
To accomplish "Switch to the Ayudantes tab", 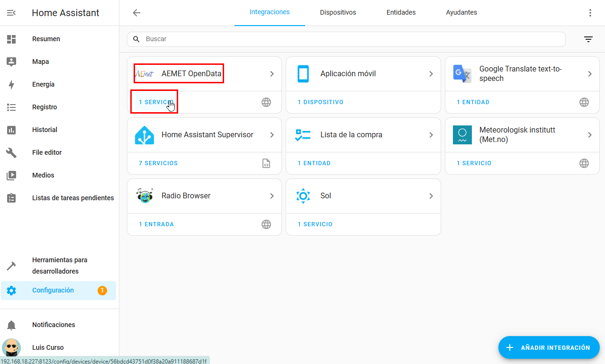I will coord(461,13).
